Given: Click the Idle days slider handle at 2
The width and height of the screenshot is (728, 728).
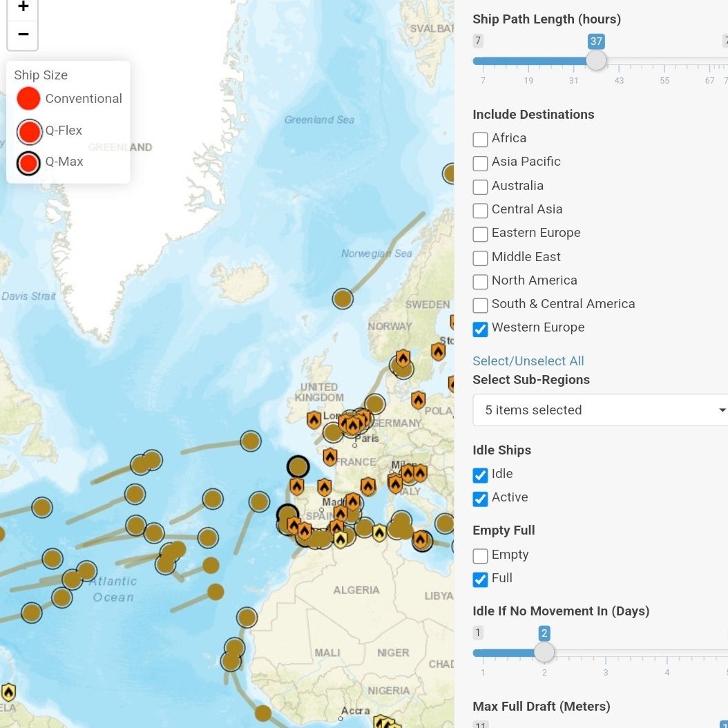Looking at the screenshot, I should (x=544, y=652).
